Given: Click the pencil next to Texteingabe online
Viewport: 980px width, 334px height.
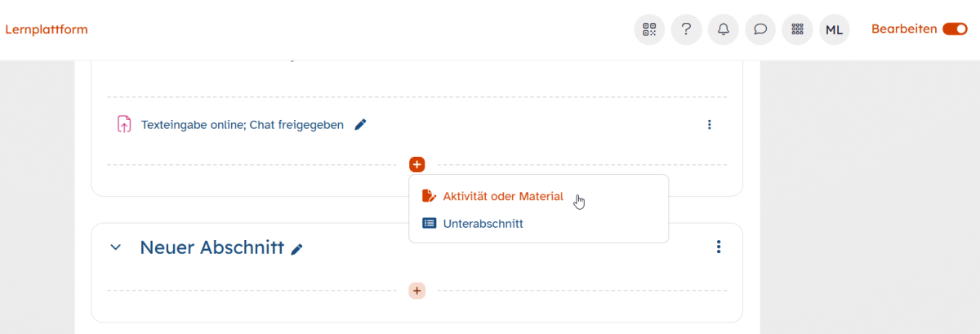Looking at the screenshot, I should click(360, 125).
